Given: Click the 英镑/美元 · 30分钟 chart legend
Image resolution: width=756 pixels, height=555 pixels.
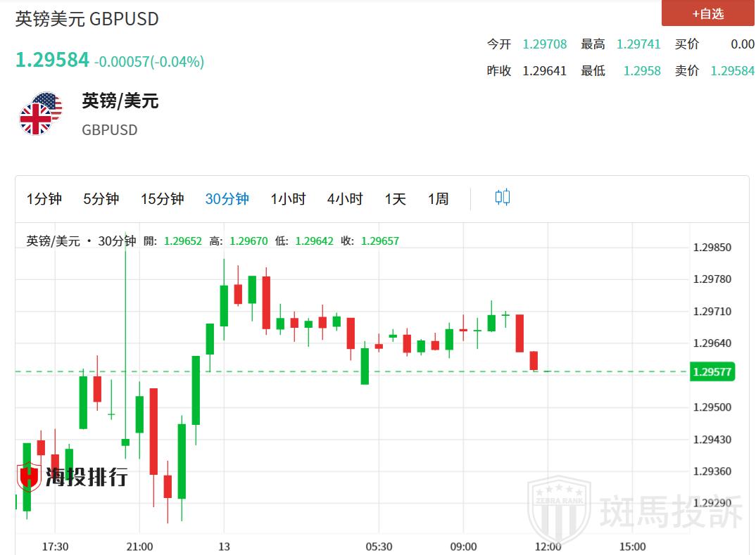Looking at the screenshot, I should [81, 241].
